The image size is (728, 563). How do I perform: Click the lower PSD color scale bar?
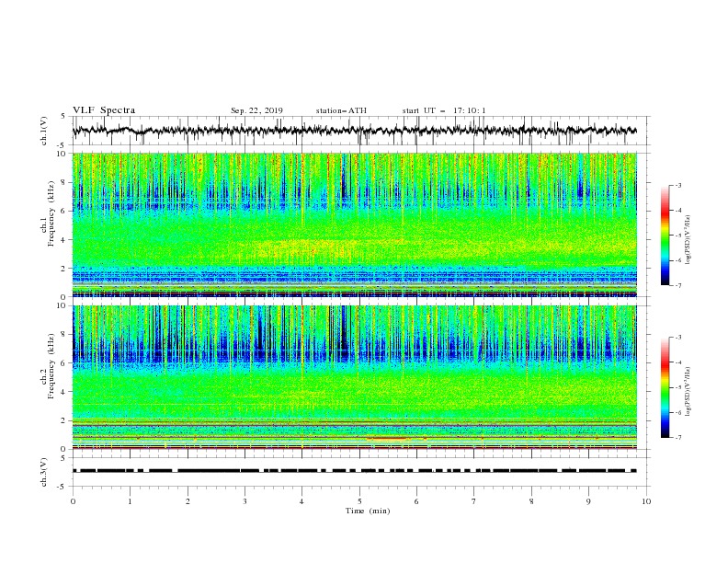[x=665, y=387]
